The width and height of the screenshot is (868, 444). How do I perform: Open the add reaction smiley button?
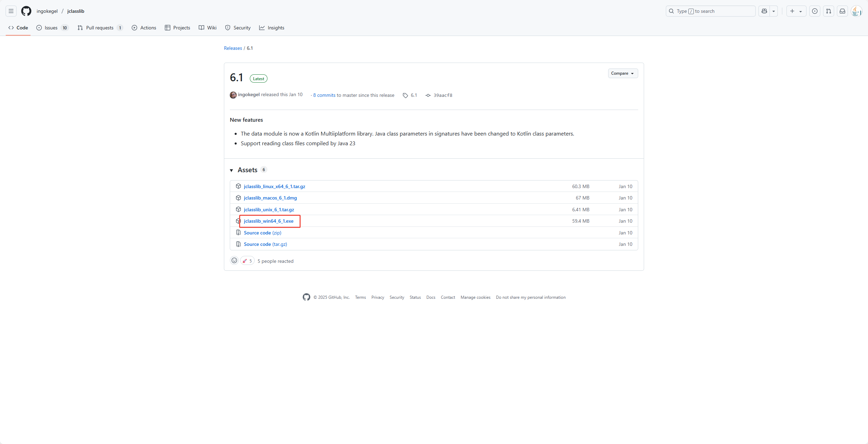tap(234, 260)
